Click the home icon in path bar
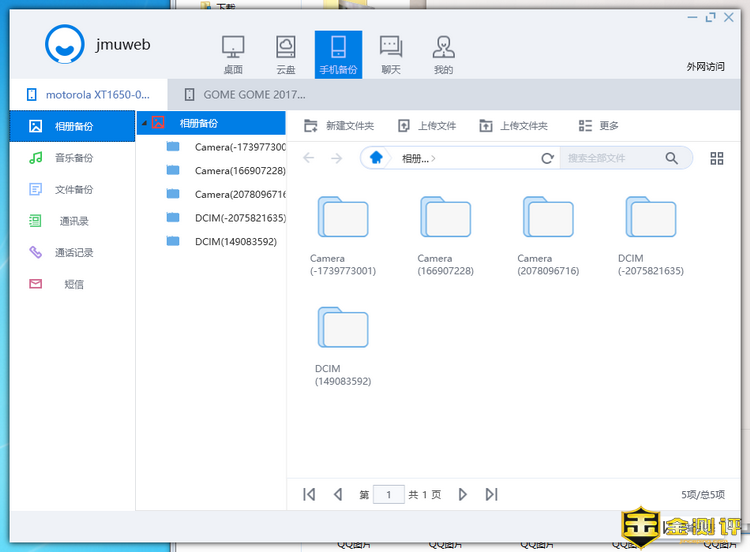The height and width of the screenshot is (552, 750). click(376, 158)
